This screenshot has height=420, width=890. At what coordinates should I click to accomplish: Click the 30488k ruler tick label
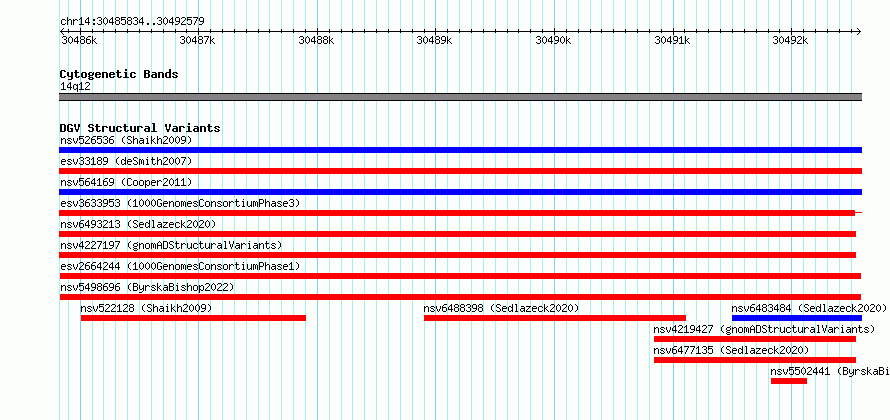[316, 40]
